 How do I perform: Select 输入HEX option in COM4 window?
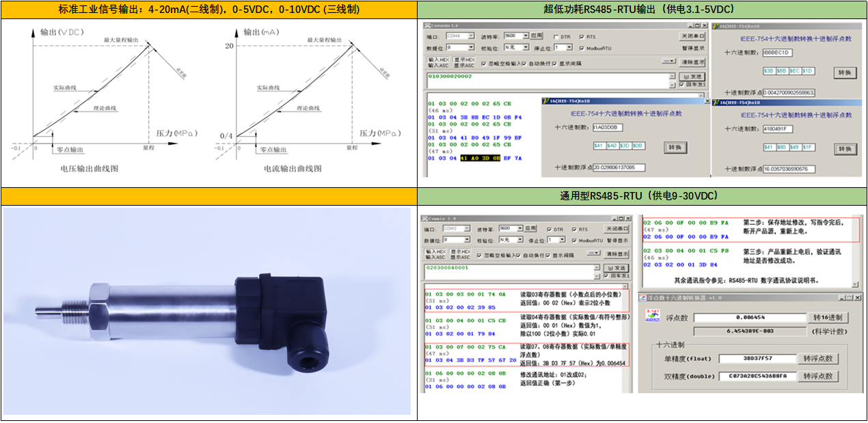click(x=437, y=60)
